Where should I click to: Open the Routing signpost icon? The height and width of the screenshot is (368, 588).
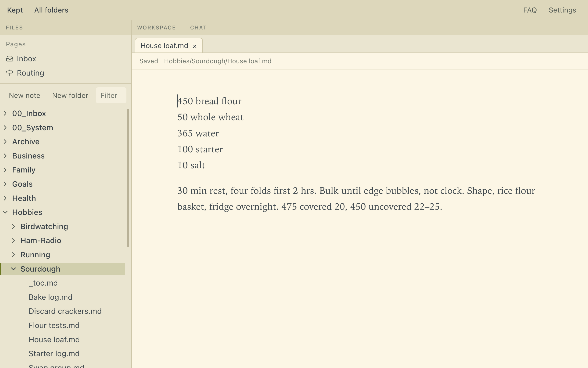[x=10, y=73]
